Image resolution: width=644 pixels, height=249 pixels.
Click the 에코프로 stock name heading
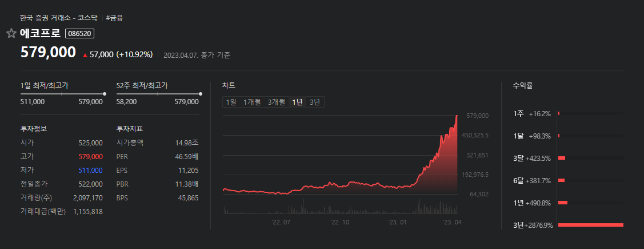pyautogui.click(x=40, y=33)
